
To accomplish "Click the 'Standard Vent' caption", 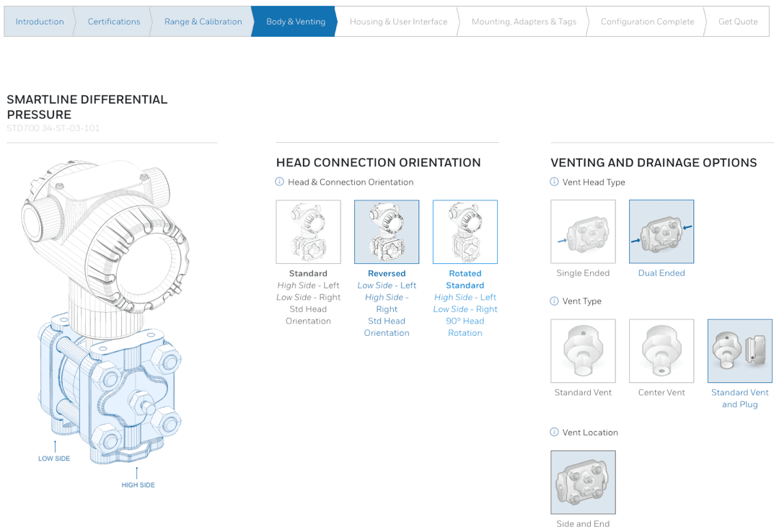I will 583,392.
